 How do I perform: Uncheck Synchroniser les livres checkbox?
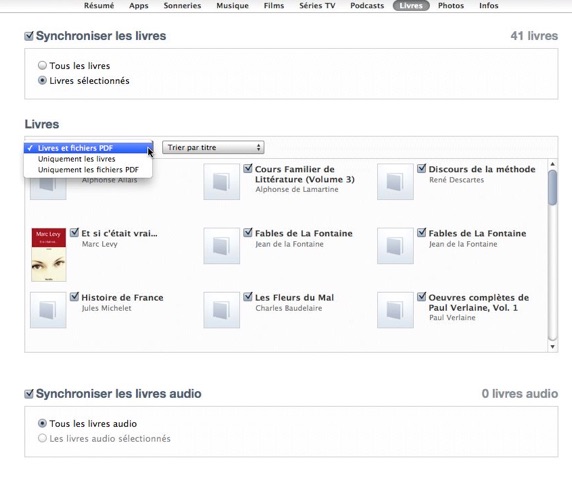click(x=29, y=36)
